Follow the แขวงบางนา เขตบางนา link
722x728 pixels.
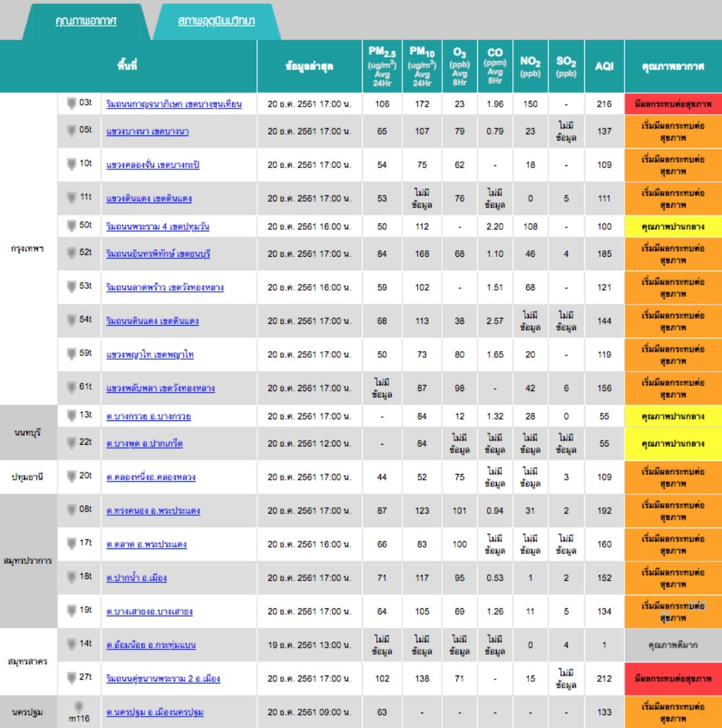pyautogui.click(x=147, y=131)
